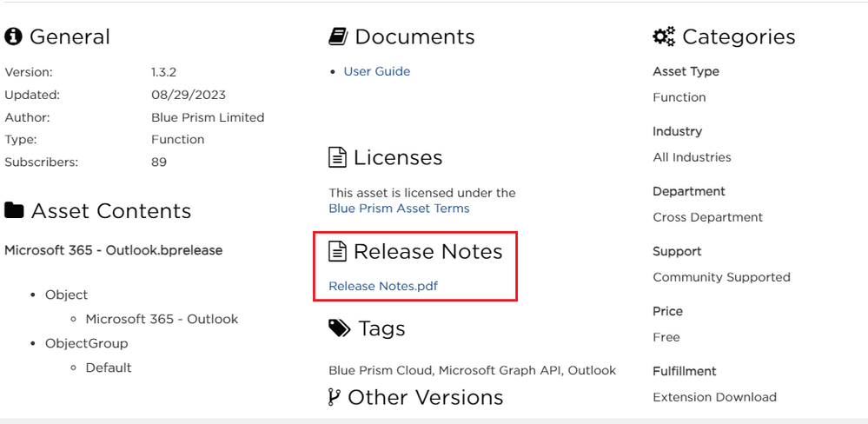Click the Asset Contents folder icon
Screen dimensions: 868x424
coord(14,211)
